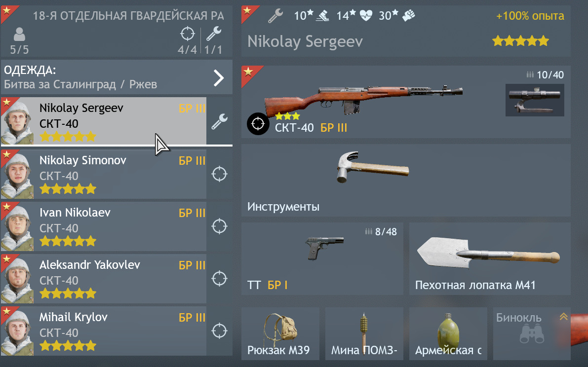This screenshot has height=367, width=588.
Task: Click the crosshair icon next to Nikolay Simonov
Action: [x=219, y=174]
